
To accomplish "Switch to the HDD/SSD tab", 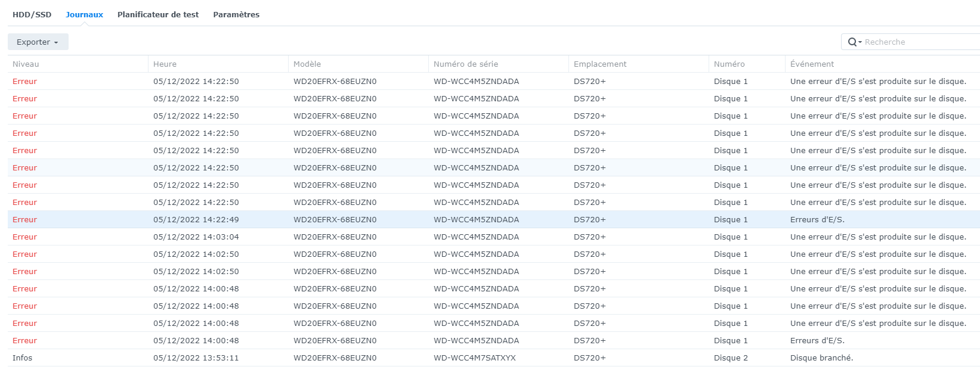I will [x=32, y=14].
